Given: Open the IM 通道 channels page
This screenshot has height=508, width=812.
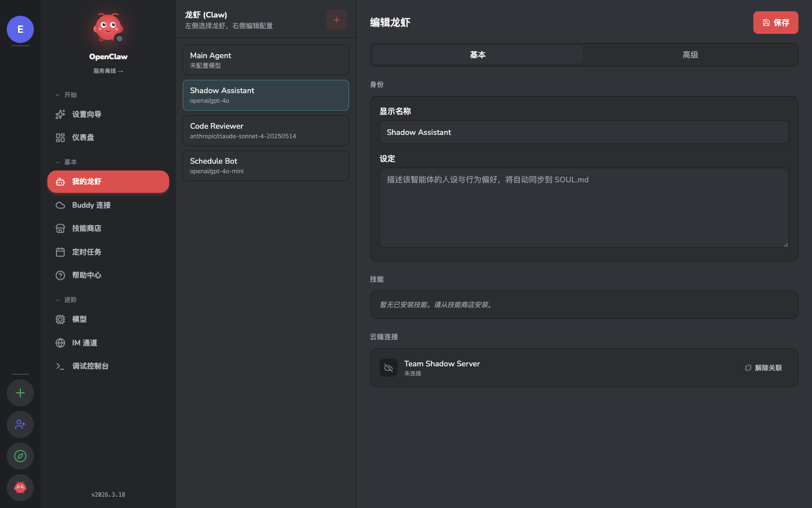Looking at the screenshot, I should click(85, 343).
